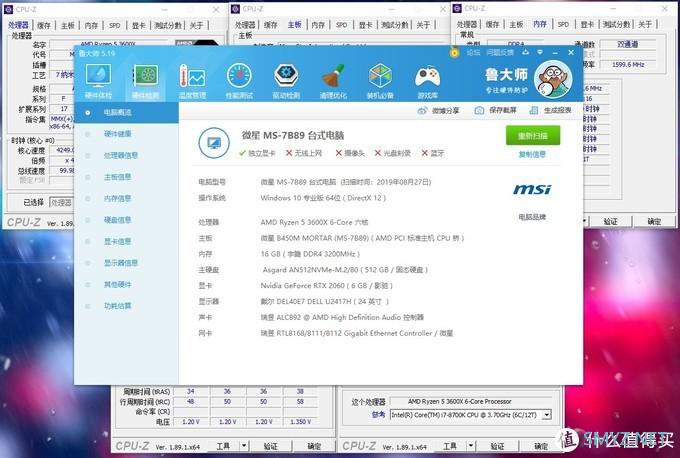Open the 问题反馈 feedback link
Screen dimensions: 680x458
(x=500, y=52)
